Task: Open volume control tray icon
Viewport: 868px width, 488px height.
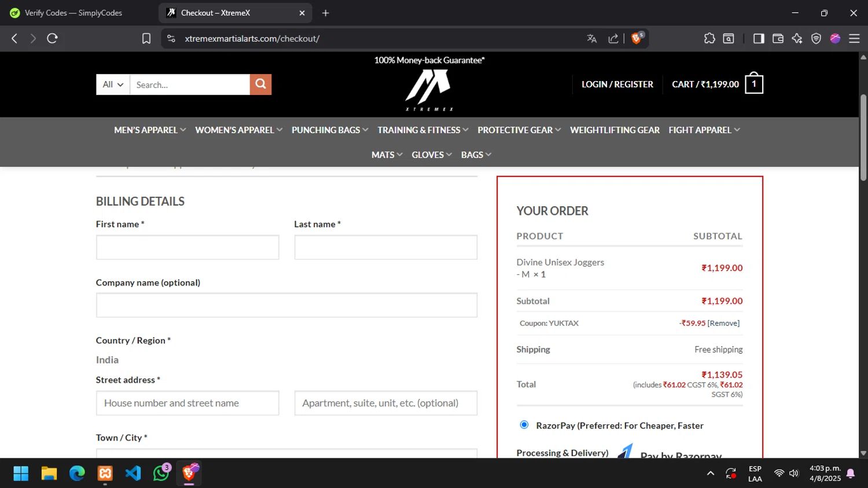Action: coord(794,474)
